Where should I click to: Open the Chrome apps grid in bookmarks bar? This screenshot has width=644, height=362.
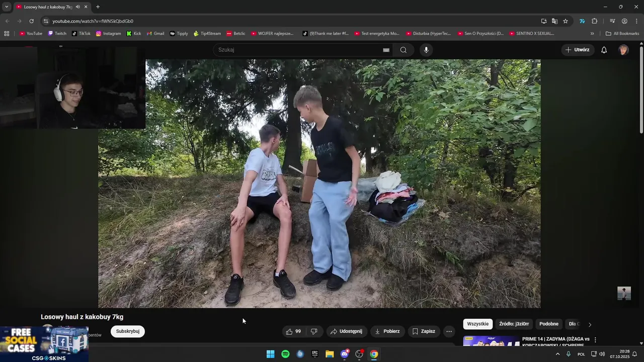7,34
